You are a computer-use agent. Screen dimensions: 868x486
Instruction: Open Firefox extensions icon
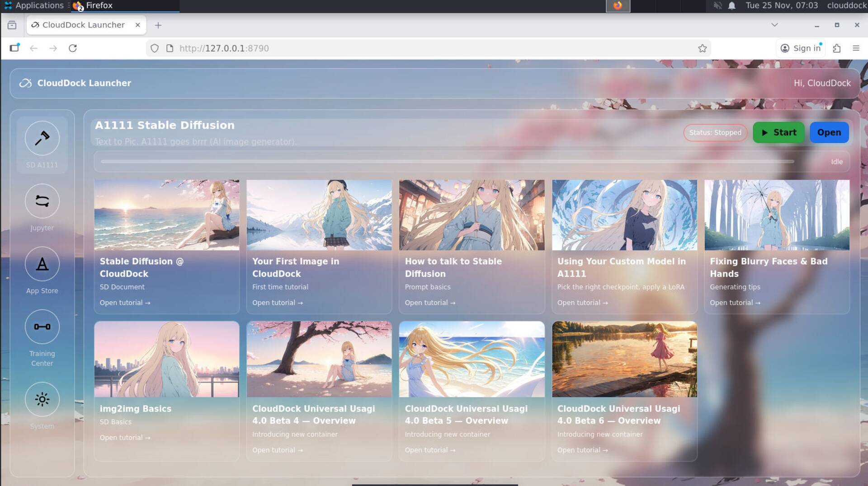837,48
